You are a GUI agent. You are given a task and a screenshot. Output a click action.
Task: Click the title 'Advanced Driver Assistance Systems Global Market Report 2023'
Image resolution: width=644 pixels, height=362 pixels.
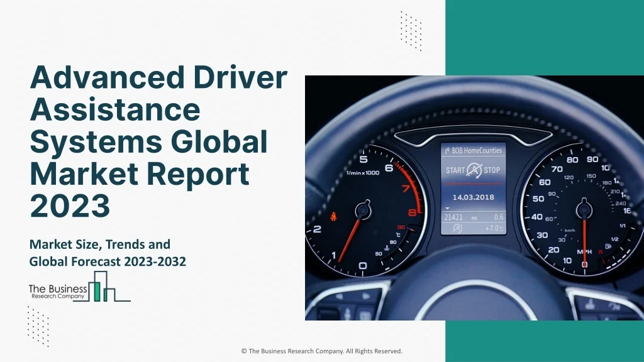tap(158, 141)
